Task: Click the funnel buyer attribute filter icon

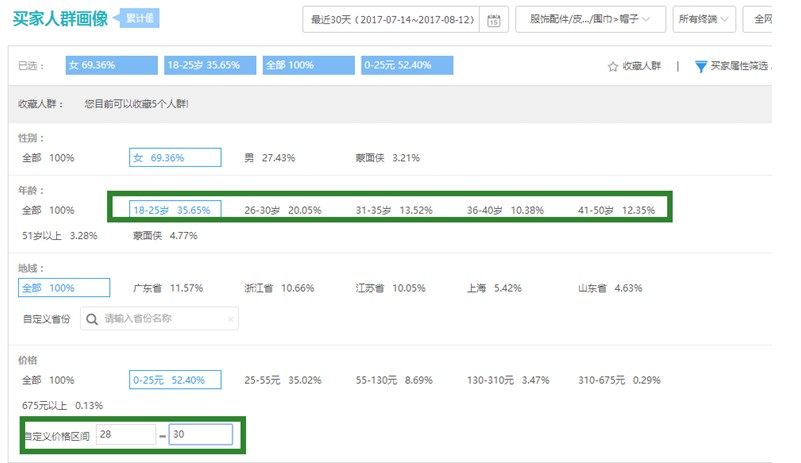Action: coord(701,66)
